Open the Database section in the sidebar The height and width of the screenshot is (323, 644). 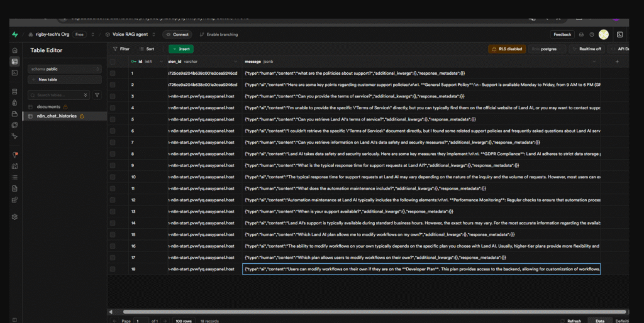(x=14, y=92)
